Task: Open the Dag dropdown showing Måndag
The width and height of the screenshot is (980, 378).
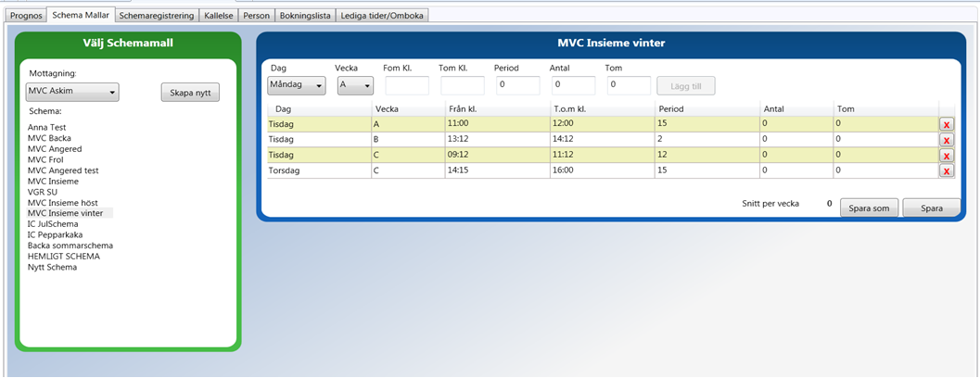Action: point(297,86)
